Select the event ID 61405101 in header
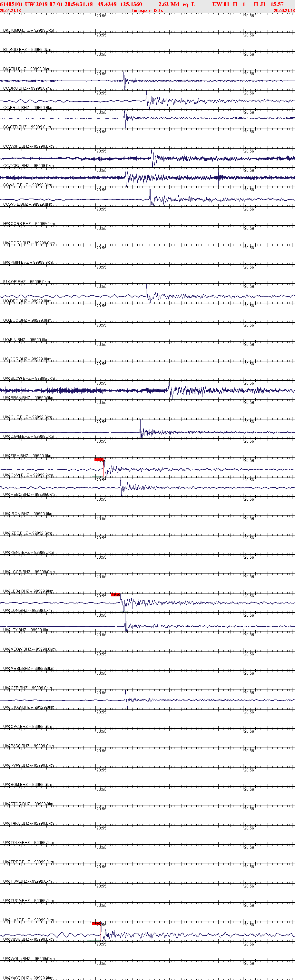The height and width of the screenshot is (980, 295). (12, 4)
